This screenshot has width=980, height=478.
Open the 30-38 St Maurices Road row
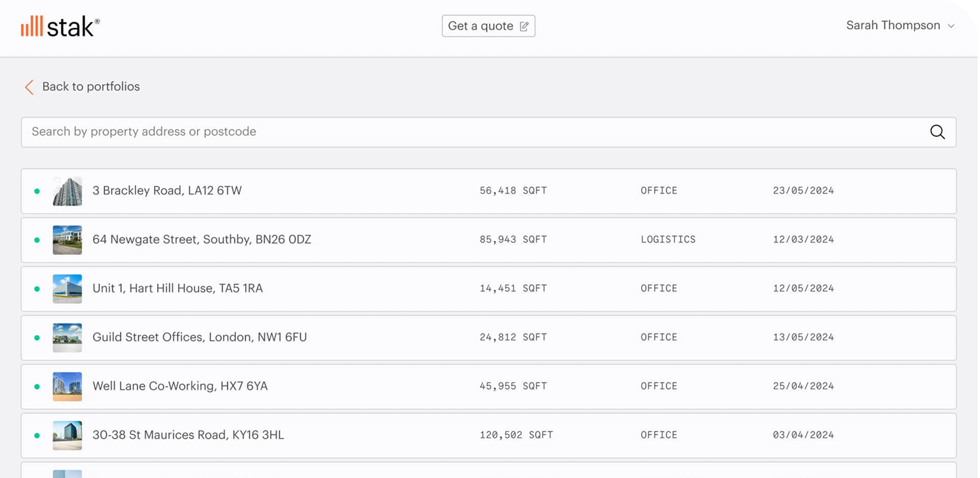pos(188,435)
